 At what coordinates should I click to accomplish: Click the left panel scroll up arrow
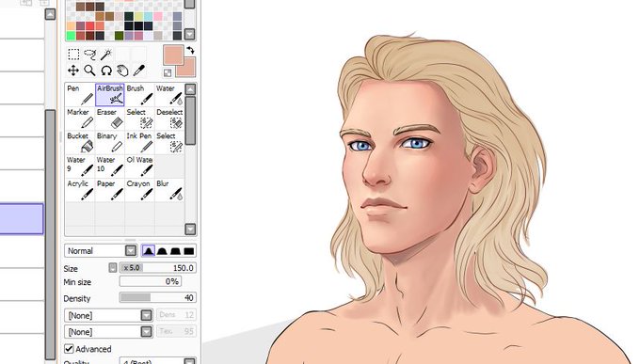click(50, 14)
